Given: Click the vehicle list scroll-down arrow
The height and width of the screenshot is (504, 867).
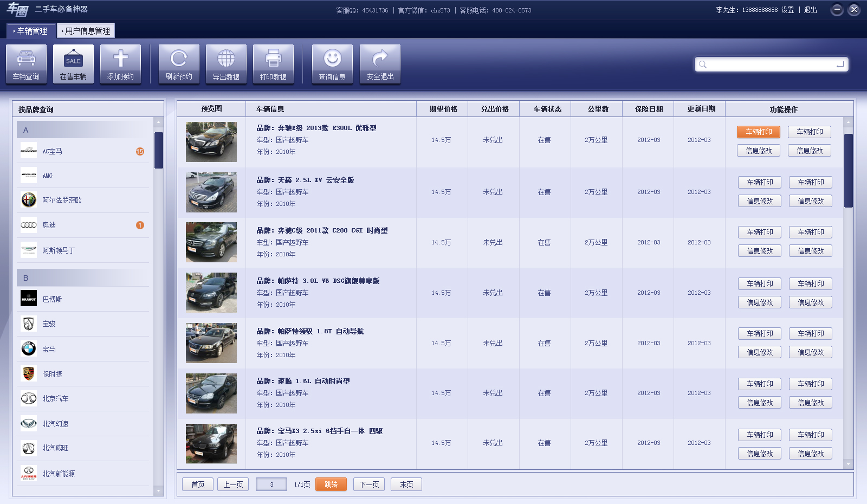Looking at the screenshot, I should tap(849, 464).
